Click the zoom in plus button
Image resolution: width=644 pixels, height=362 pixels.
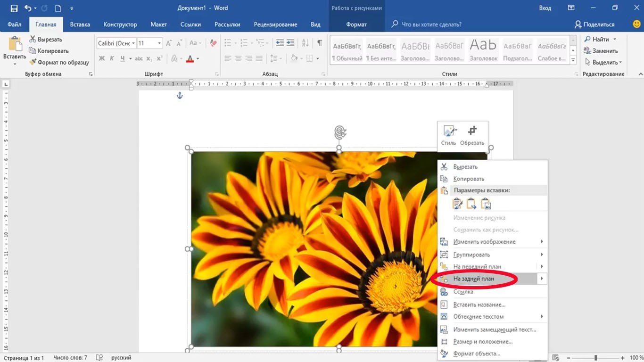coord(623,358)
